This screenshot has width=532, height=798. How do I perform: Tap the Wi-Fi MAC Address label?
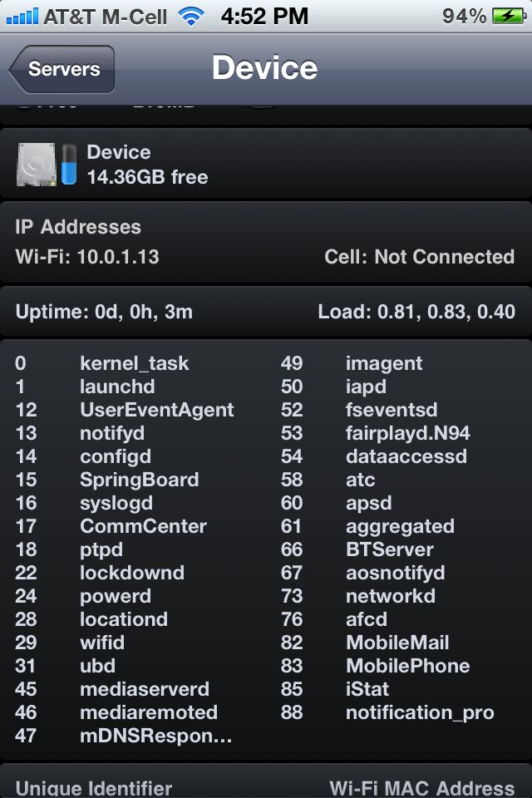coord(422,788)
